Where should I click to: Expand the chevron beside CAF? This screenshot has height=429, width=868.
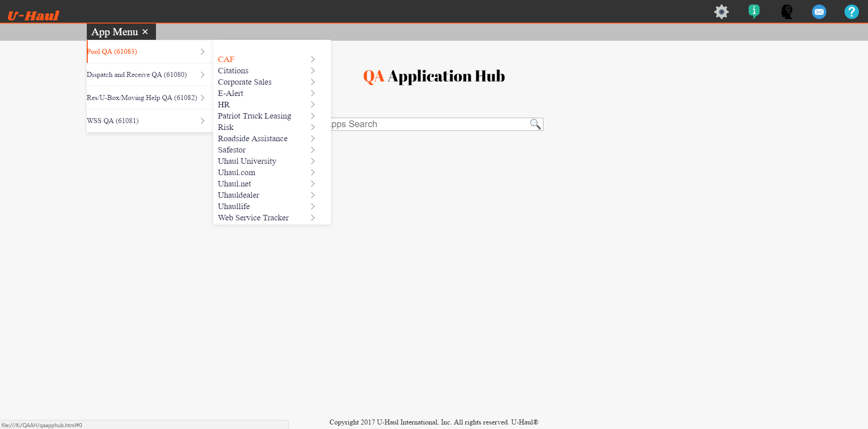tap(313, 59)
